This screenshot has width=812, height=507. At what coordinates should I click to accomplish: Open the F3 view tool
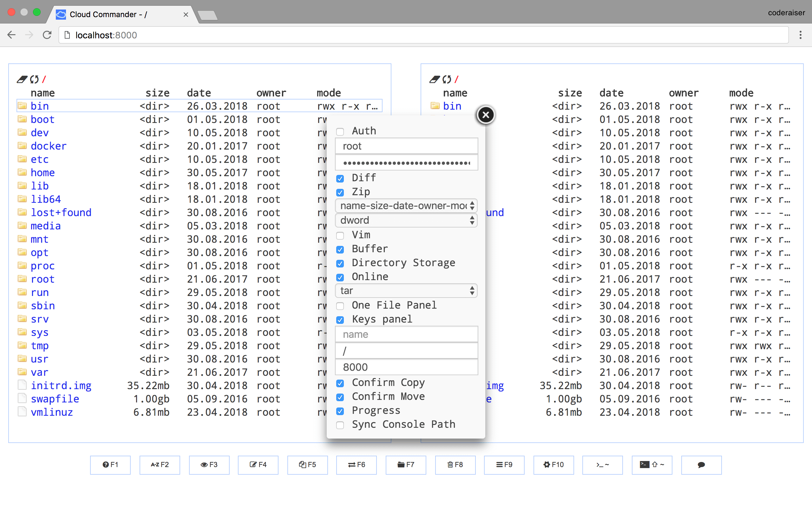[x=209, y=465]
